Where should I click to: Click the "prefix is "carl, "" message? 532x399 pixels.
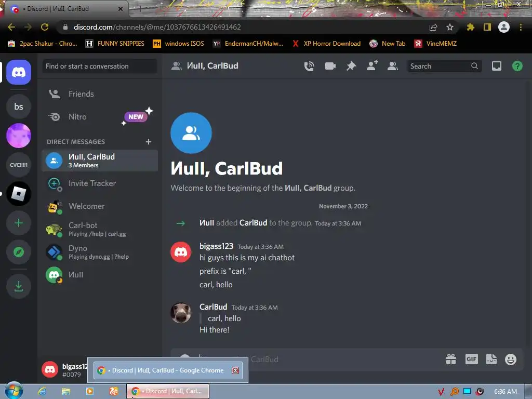tap(225, 271)
